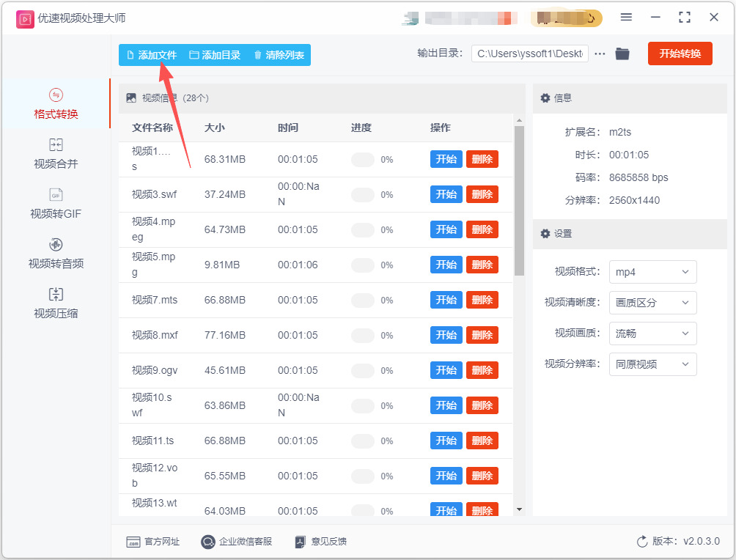
Task: Open the Video to GIF (视频转GIF) tab
Action: point(56,204)
